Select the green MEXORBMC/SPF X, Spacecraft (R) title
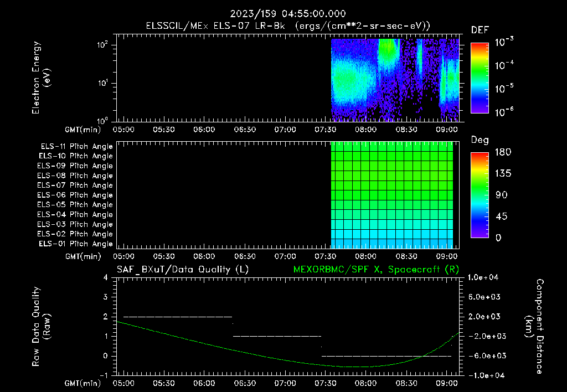 click(x=376, y=270)
